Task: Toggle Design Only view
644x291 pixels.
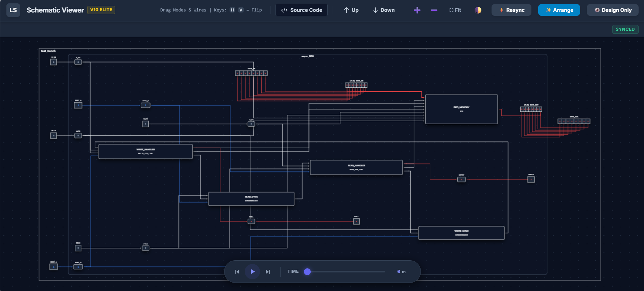Action: [x=613, y=10]
